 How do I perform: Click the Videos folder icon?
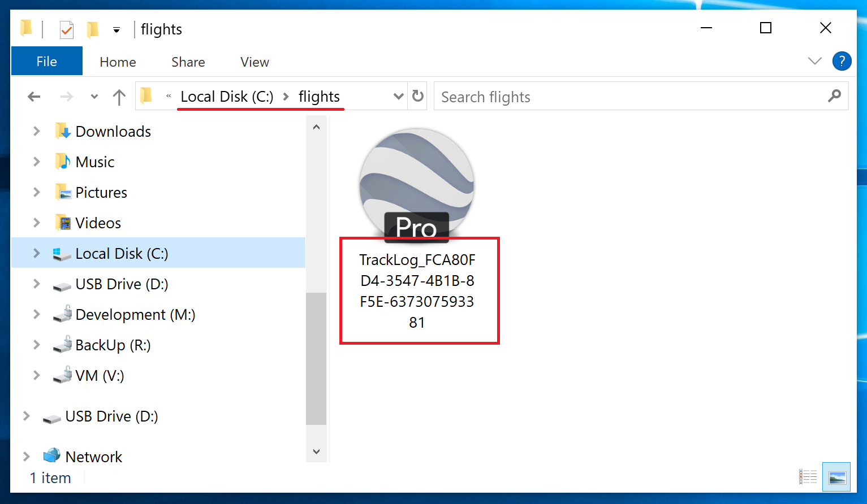click(x=63, y=223)
